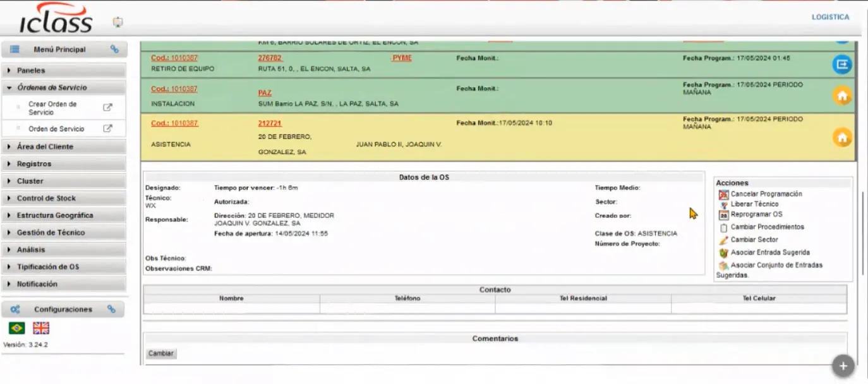Expand the Notificación section
Viewport: 868px width, 384px height.
coord(64,284)
